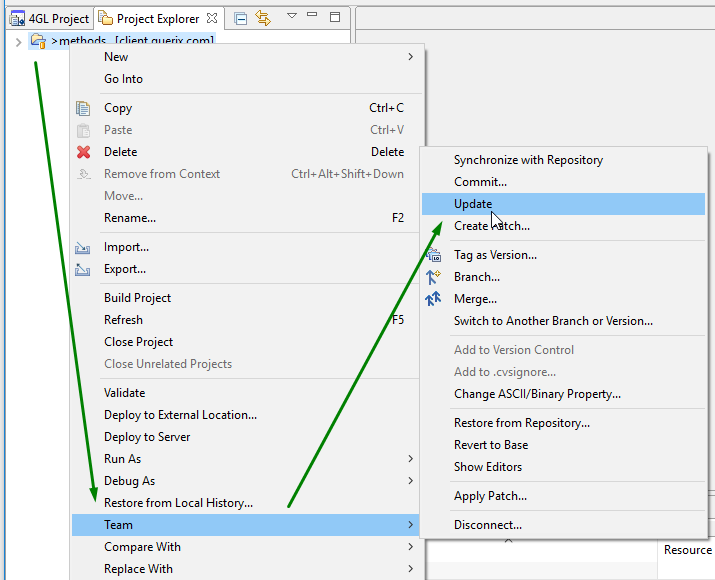Select Restore from Local History...
The width and height of the screenshot is (715, 580).
[x=178, y=503]
